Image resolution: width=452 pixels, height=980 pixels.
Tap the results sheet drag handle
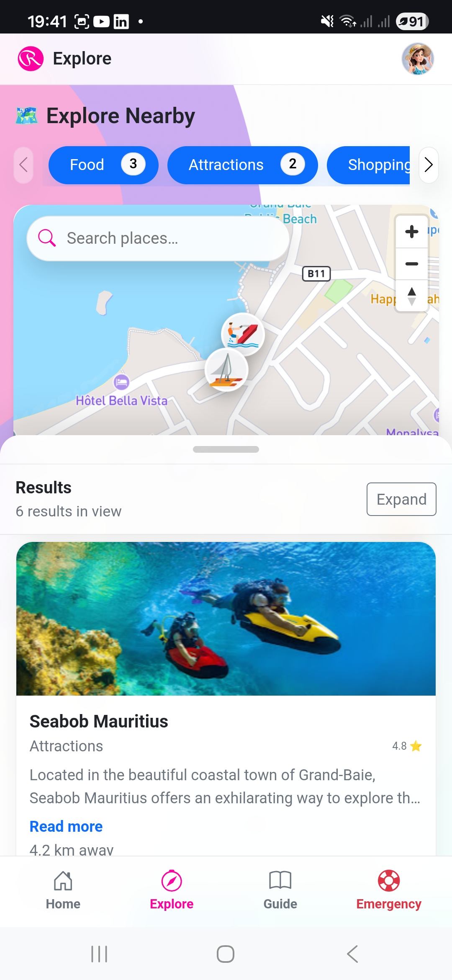coord(226,449)
